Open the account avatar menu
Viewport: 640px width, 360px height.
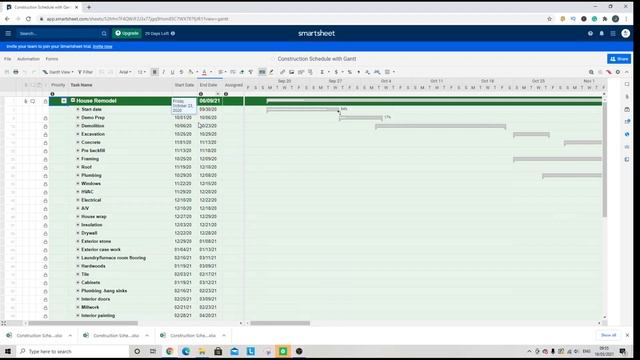[x=626, y=33]
